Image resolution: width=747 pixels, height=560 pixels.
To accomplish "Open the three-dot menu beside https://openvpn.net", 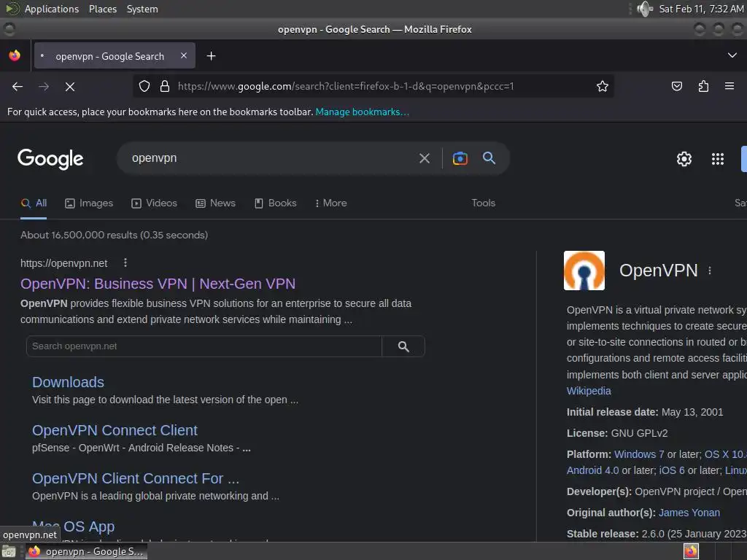I will [x=125, y=262].
